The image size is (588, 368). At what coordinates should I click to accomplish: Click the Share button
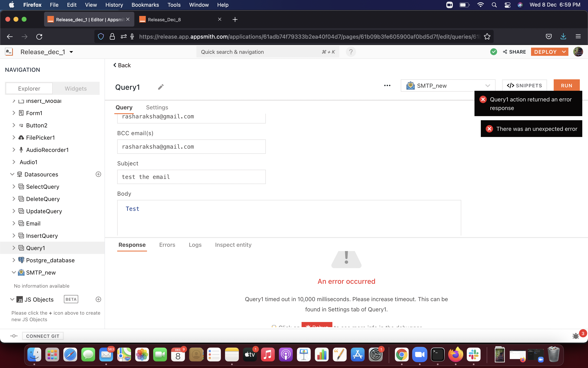click(x=514, y=52)
